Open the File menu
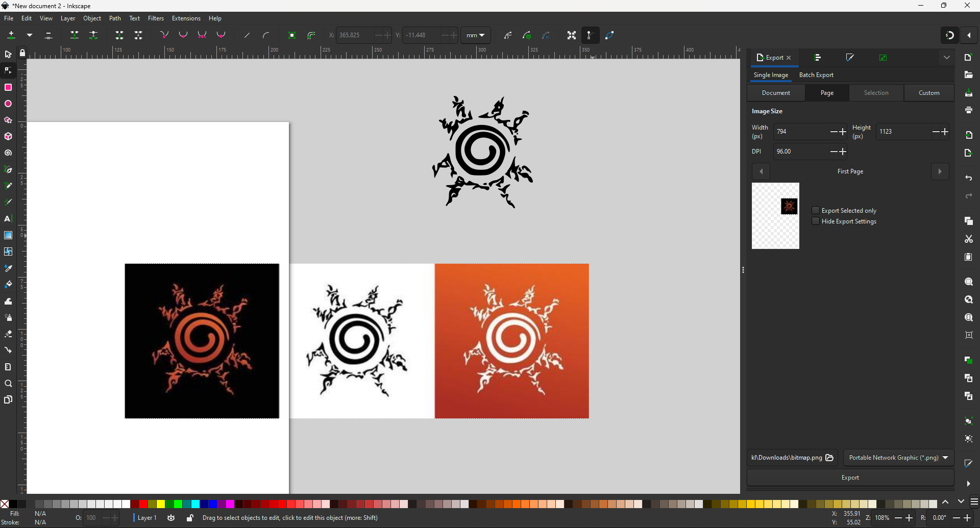The height and width of the screenshot is (528, 980). [x=9, y=18]
